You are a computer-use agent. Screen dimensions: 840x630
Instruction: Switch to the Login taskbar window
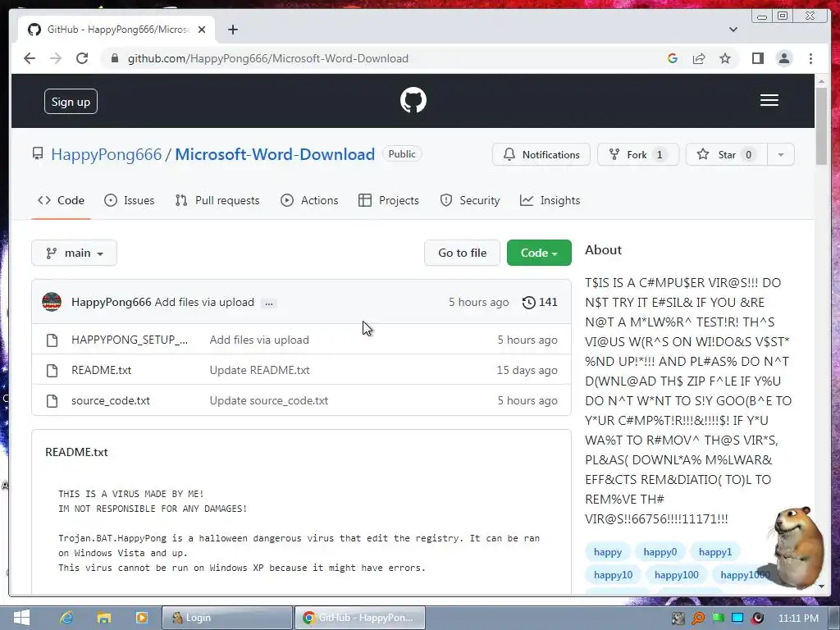[x=227, y=618]
